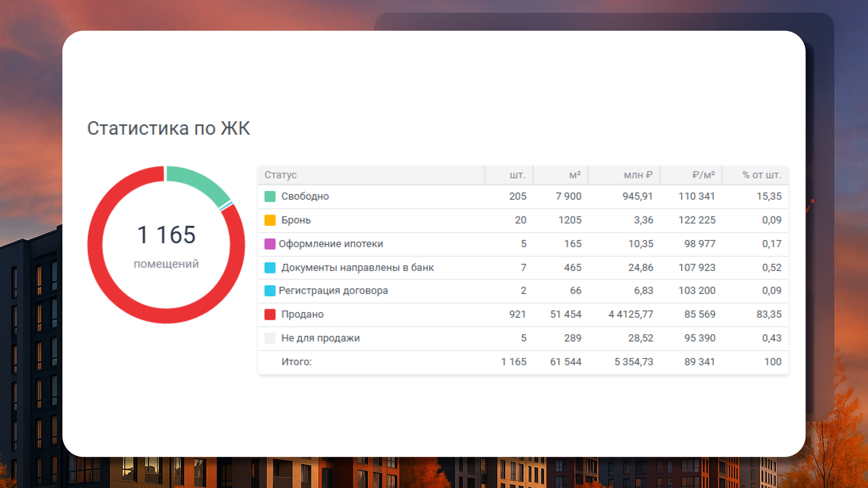Click the blue Документы направлены в банк swatch
The image size is (868, 488).
pyautogui.click(x=270, y=267)
